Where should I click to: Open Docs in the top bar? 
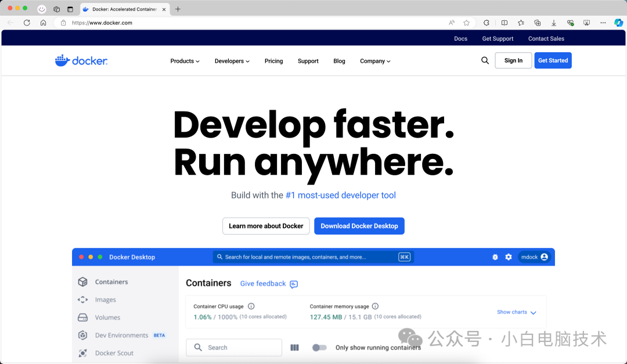(x=460, y=38)
